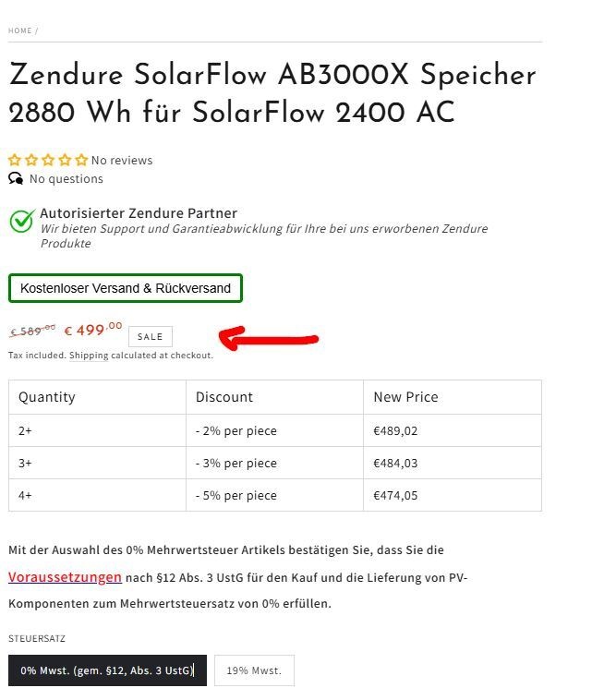Click the Zendure SolarFlow AB3000X product title
This screenshot has width=604, height=700.
272,93
